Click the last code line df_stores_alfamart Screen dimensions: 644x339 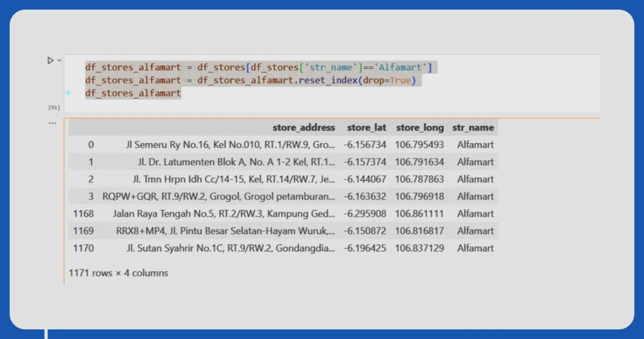pyautogui.click(x=133, y=93)
